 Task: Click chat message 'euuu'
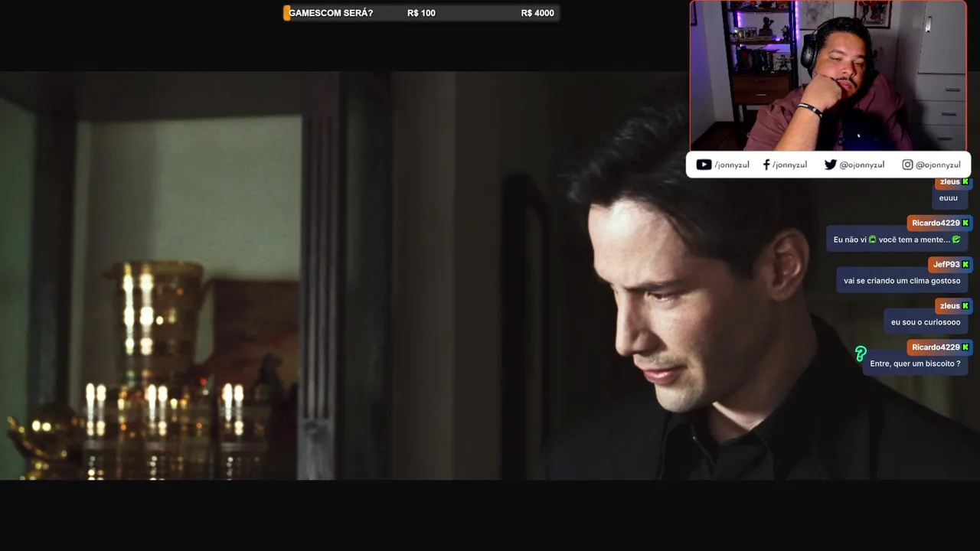(949, 198)
